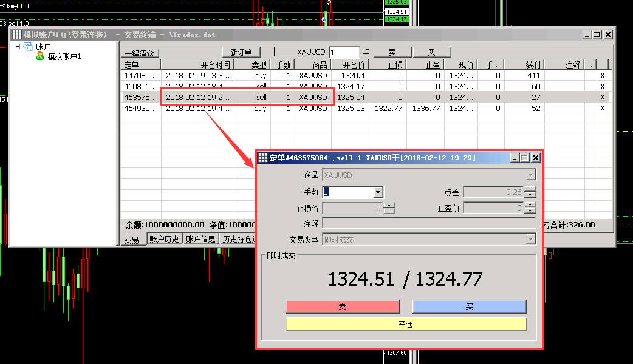Open the 手数 lot size dropdown
The width and height of the screenshot is (633, 364).
(378, 192)
